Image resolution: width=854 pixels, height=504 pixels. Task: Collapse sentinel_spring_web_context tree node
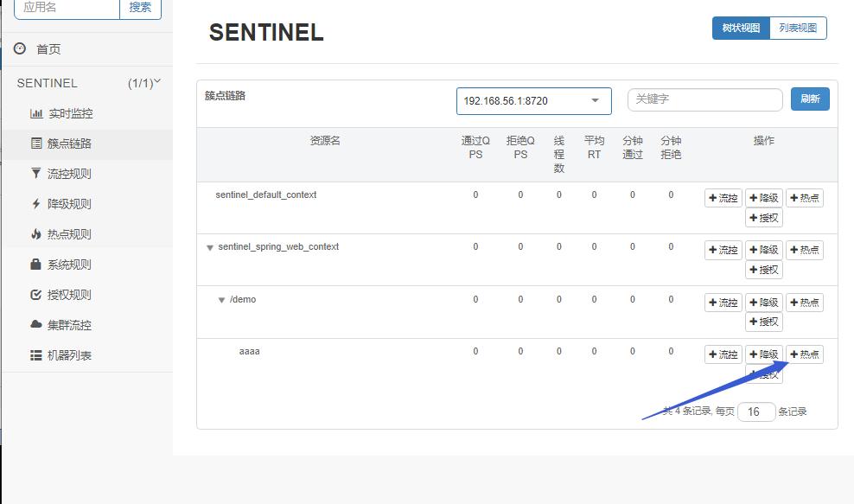click(210, 248)
